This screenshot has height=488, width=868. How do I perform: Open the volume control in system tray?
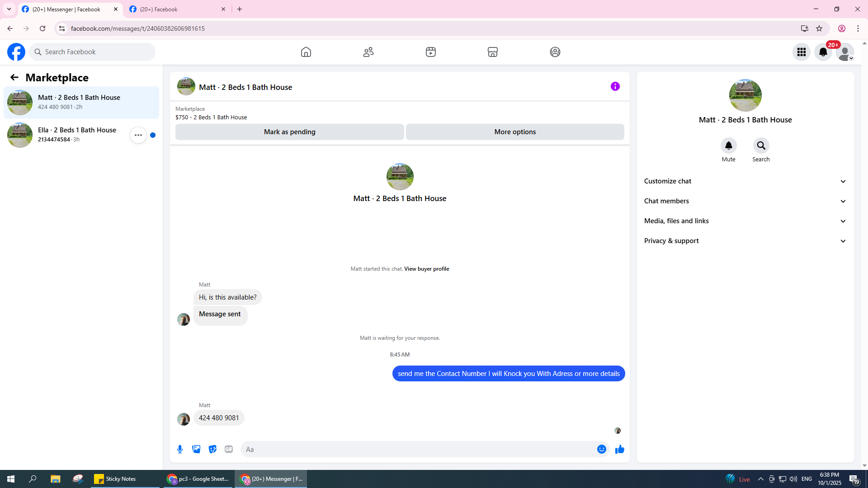[793, 479]
